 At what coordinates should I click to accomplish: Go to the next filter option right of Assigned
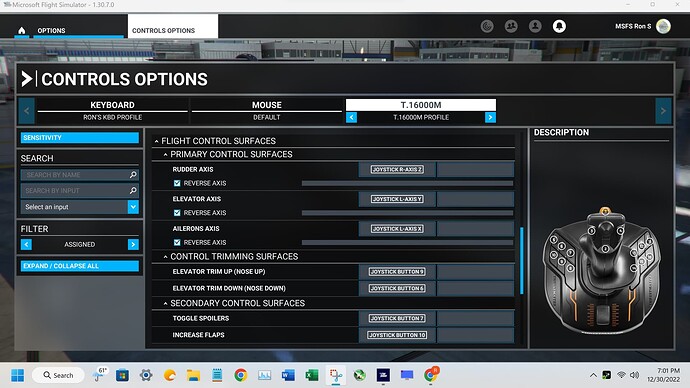coord(133,245)
